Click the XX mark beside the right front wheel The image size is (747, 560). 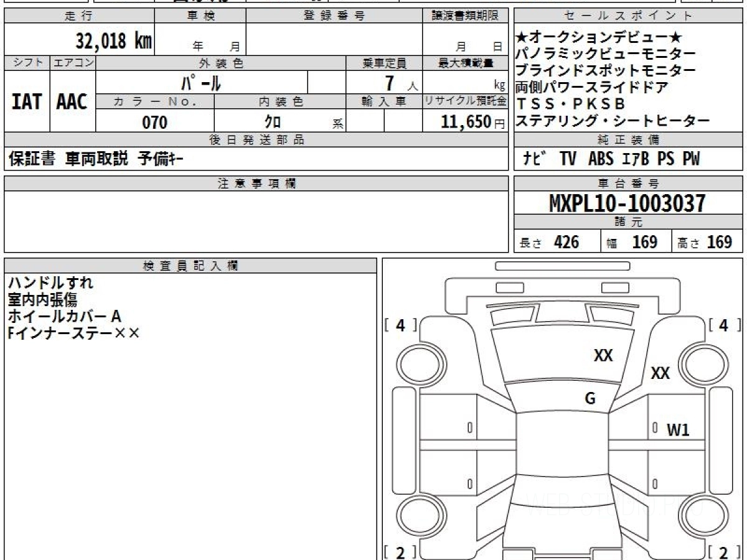(660, 373)
